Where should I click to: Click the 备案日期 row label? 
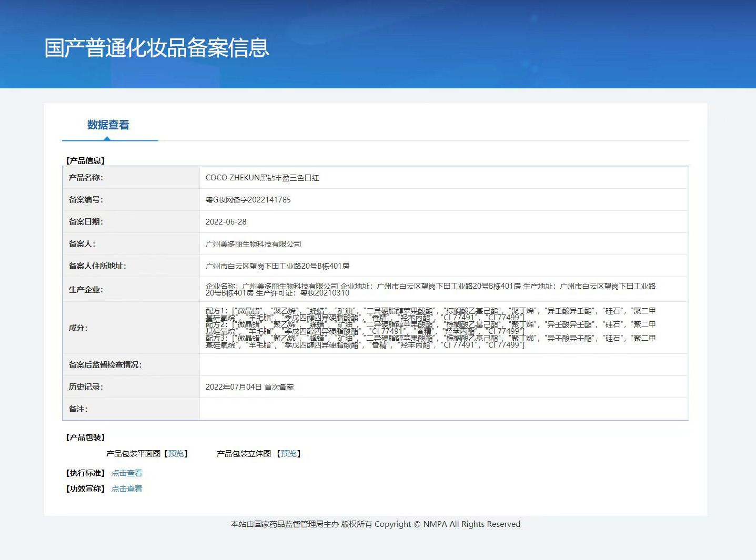pyautogui.click(x=86, y=222)
